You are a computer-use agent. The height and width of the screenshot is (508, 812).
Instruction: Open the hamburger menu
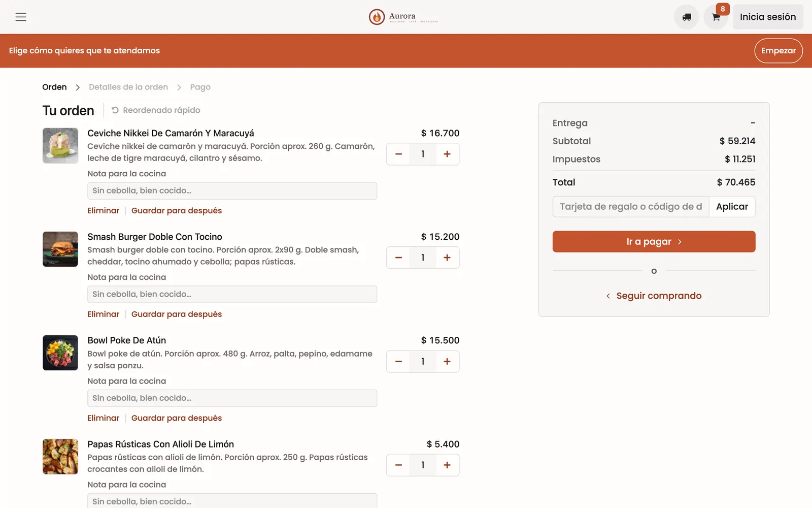pyautogui.click(x=21, y=17)
